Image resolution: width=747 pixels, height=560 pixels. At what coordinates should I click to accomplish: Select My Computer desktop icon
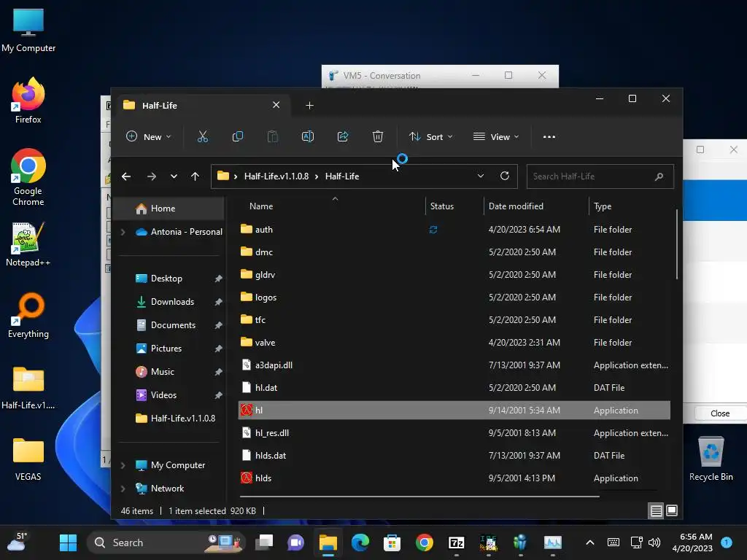(28, 30)
